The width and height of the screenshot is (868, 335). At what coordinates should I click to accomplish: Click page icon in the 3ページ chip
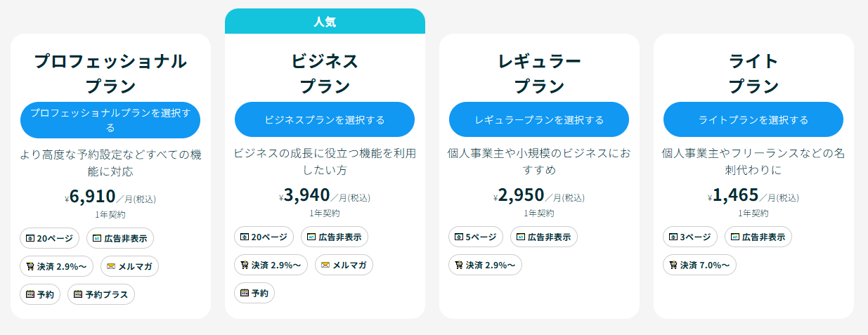[x=673, y=237]
